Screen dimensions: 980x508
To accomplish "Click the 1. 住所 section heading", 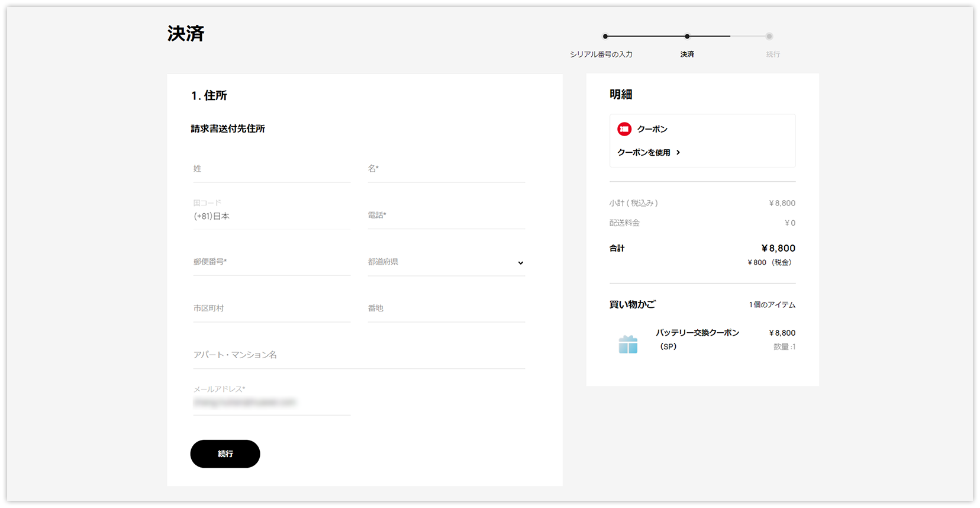I will (209, 95).
